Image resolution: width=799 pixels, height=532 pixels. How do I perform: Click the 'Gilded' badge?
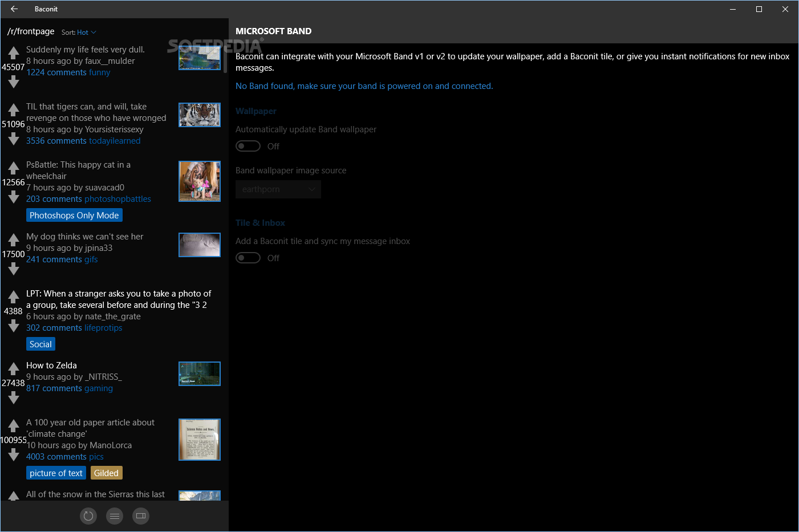[x=106, y=473]
